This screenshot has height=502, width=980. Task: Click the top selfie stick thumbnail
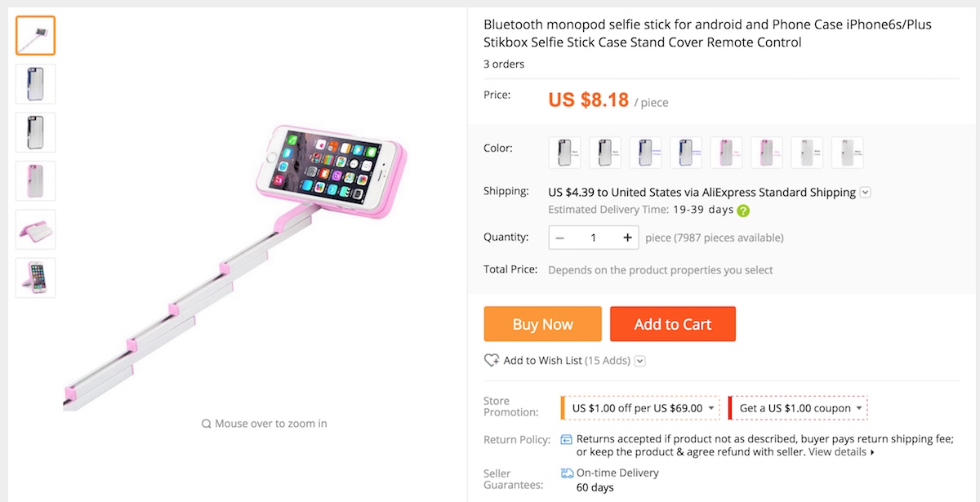35,35
